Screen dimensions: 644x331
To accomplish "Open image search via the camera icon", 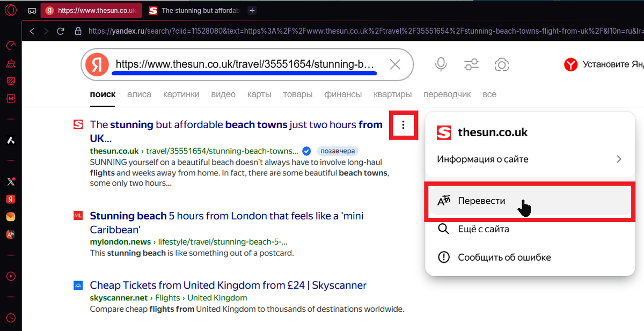I will pos(502,64).
